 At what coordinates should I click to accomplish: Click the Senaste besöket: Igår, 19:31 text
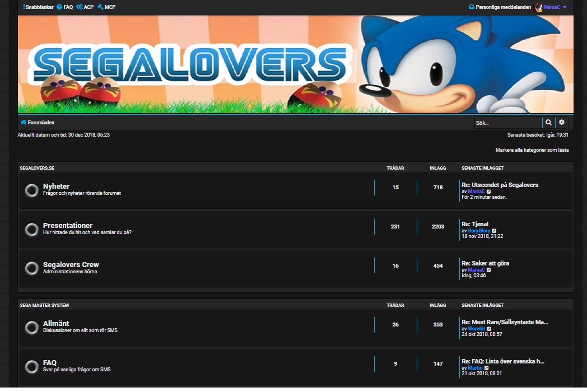pos(538,135)
